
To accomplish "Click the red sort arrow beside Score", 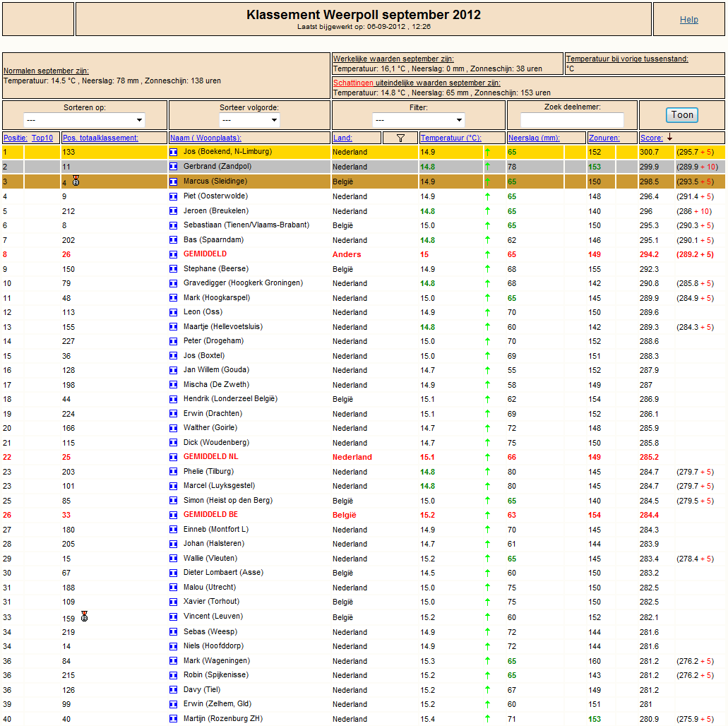I will 669,137.
